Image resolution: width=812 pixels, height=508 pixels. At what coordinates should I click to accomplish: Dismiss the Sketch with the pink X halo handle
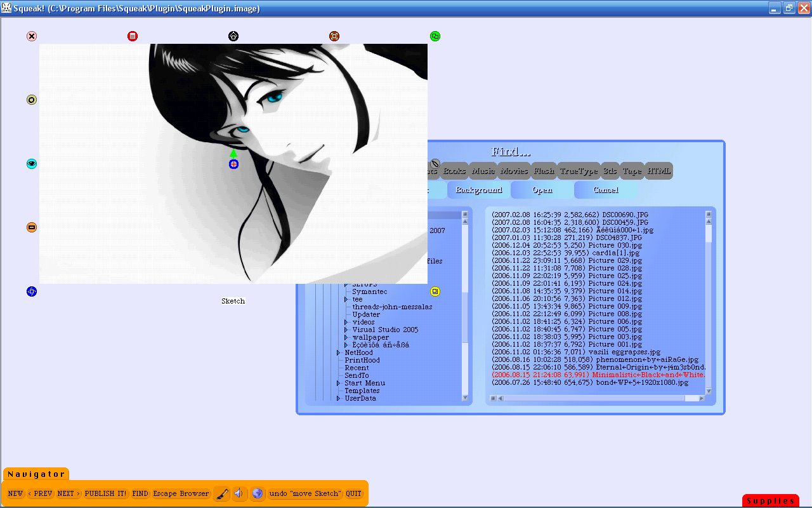pyautogui.click(x=32, y=36)
